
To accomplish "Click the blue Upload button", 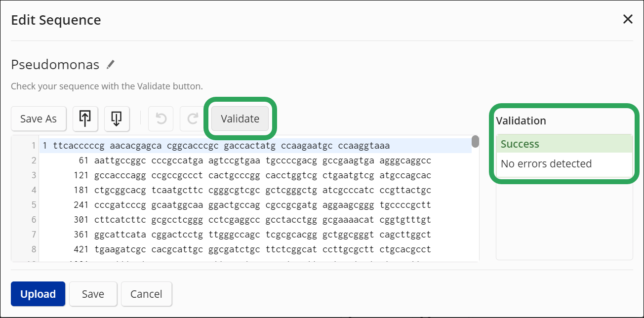I will (x=38, y=294).
